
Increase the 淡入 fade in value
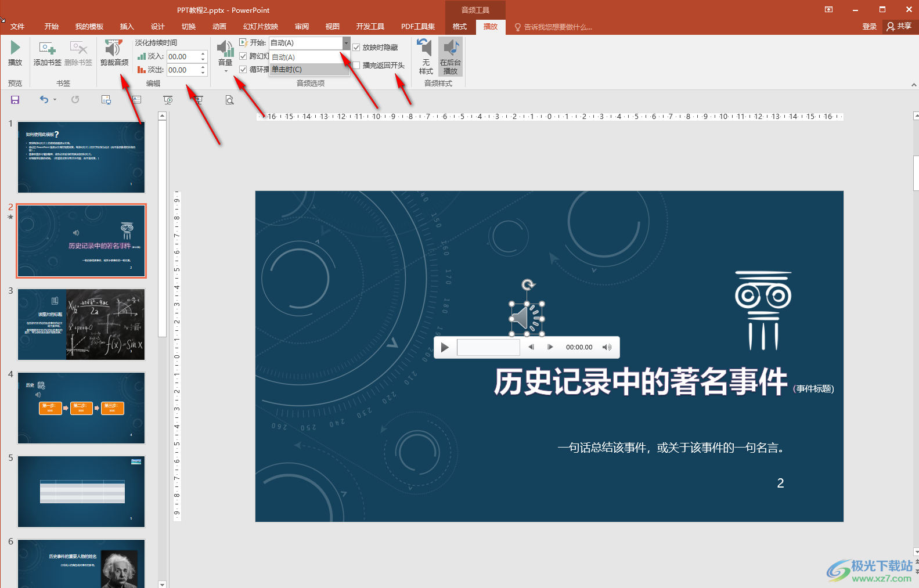coord(203,53)
